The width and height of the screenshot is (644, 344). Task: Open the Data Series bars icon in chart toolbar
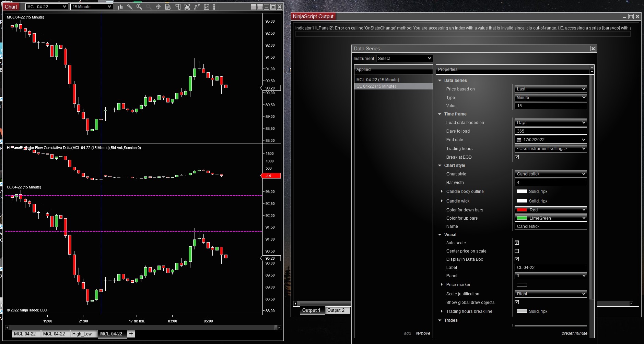click(120, 7)
